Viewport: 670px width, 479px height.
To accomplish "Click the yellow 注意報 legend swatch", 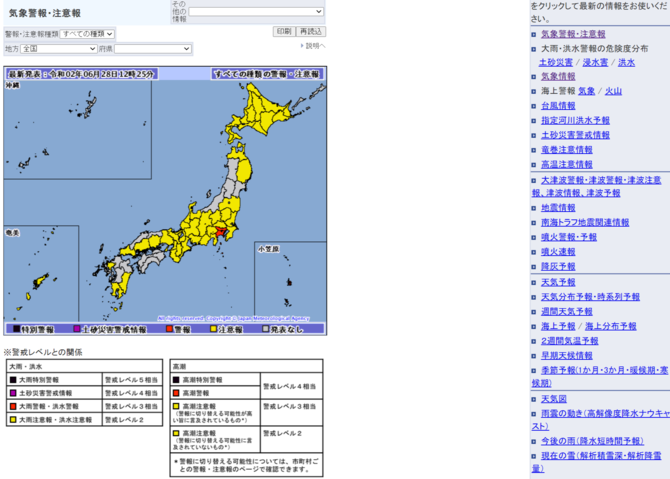I will click(213, 328).
